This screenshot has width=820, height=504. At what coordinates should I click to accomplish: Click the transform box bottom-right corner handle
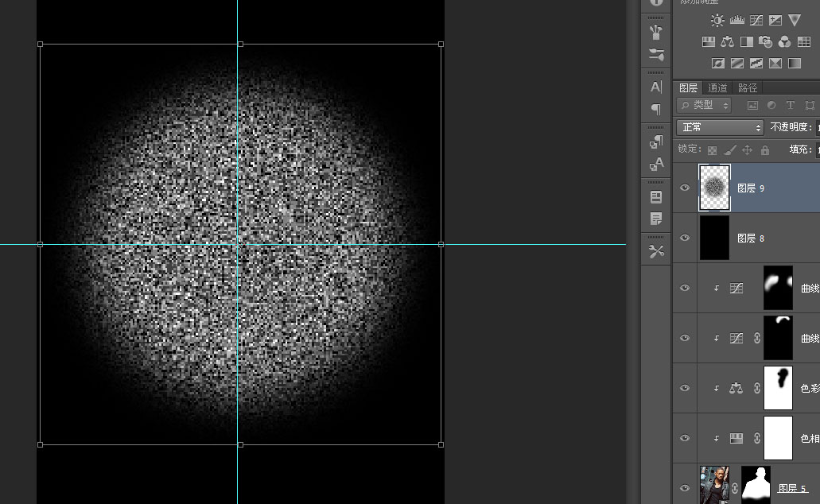[x=441, y=445]
